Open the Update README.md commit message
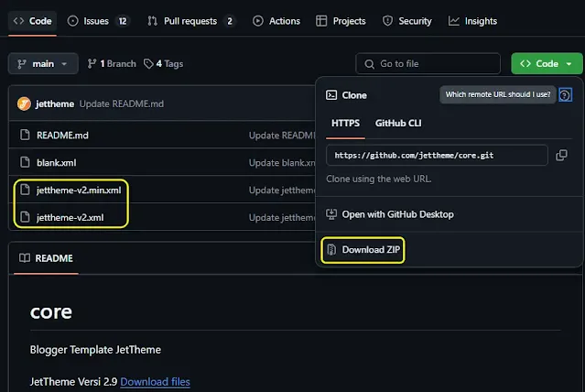This screenshot has width=585, height=392. coord(121,103)
